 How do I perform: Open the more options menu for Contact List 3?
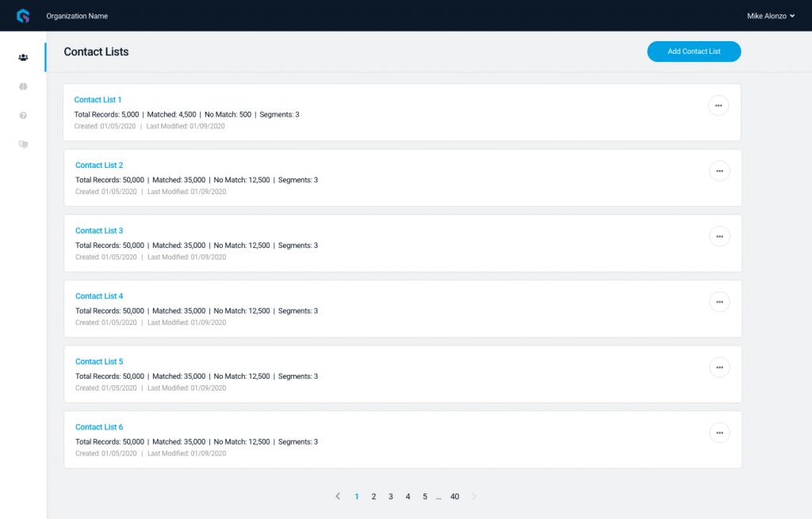click(x=719, y=236)
